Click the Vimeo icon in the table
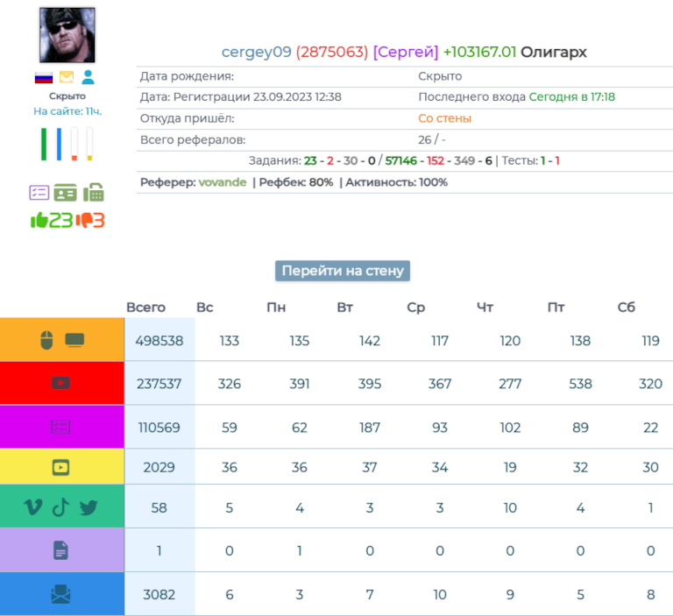The height and width of the screenshot is (616, 673). (x=32, y=506)
